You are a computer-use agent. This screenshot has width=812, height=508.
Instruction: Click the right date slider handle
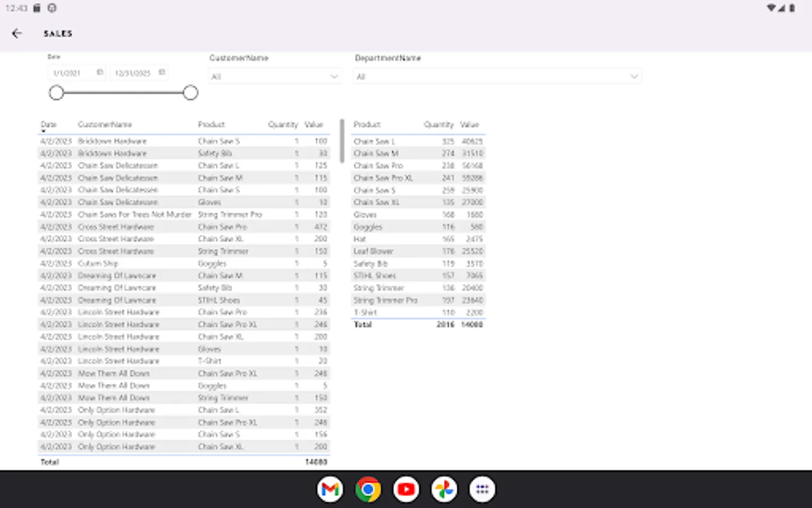(191, 93)
